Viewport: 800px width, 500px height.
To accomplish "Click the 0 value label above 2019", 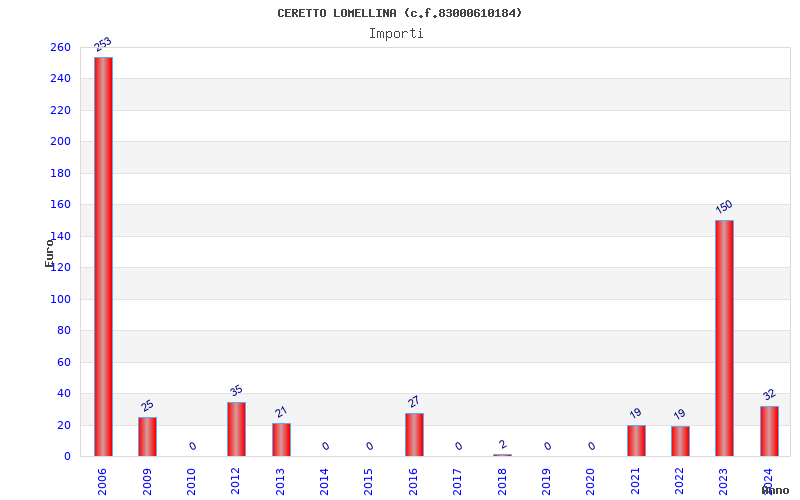I will 547,446.
